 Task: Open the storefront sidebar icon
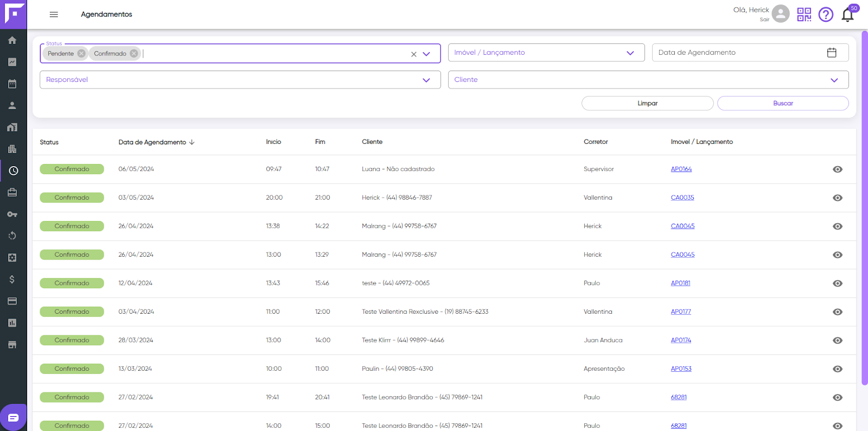tap(12, 344)
